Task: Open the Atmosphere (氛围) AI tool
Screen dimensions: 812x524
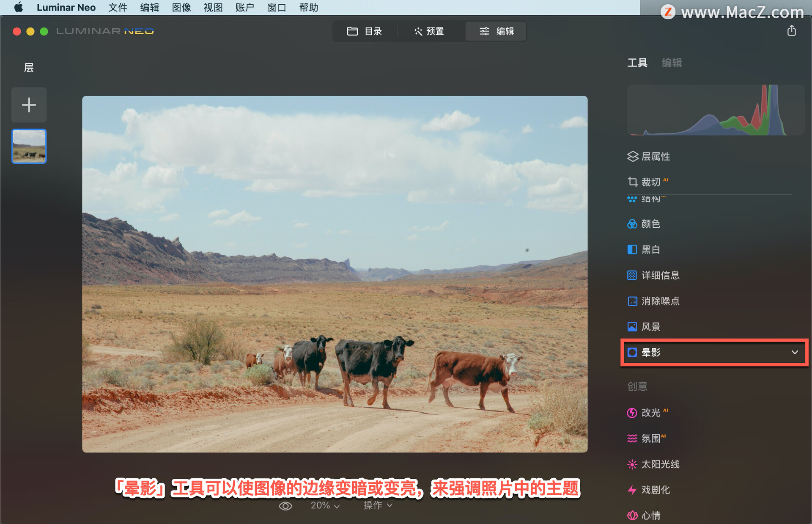Action: (647, 439)
